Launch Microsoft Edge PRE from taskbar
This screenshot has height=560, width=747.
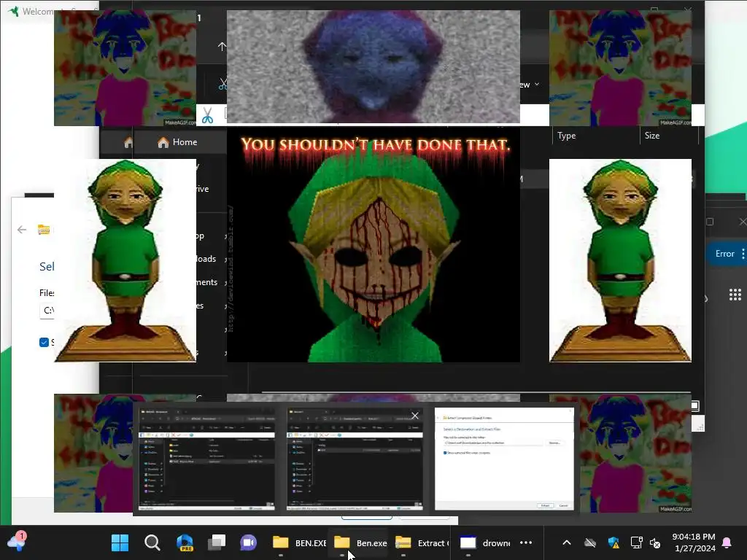[x=185, y=542]
